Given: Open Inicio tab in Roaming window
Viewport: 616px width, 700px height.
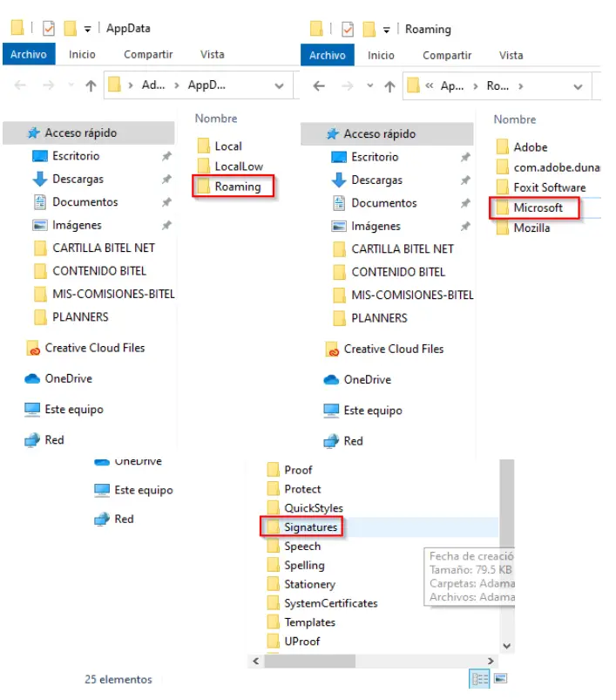Looking at the screenshot, I should click(381, 56).
